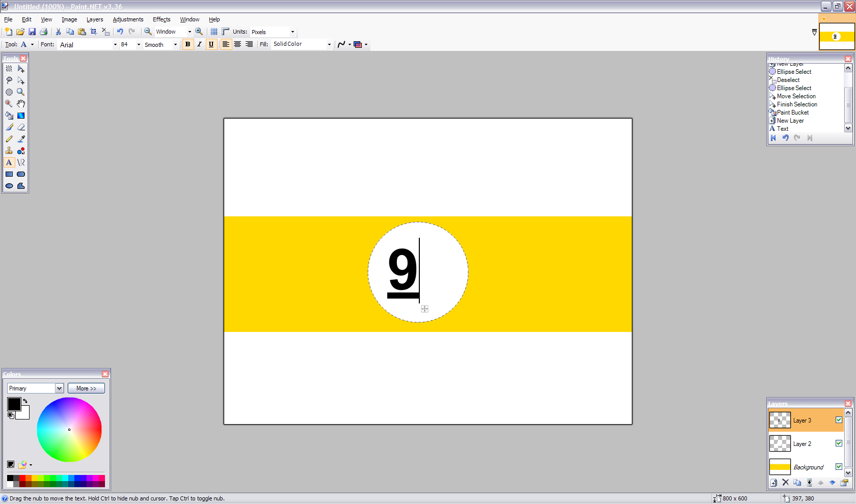Screen dimensions: 856x504
Task: Open the Effects menu
Action: pos(162,19)
